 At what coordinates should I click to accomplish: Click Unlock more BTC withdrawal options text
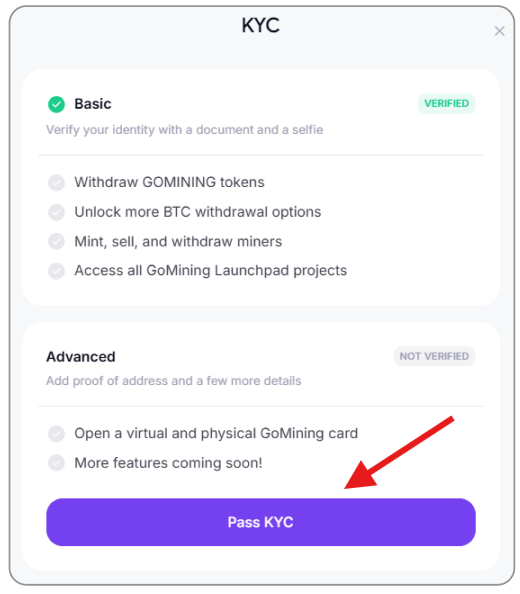pyautogui.click(x=198, y=212)
